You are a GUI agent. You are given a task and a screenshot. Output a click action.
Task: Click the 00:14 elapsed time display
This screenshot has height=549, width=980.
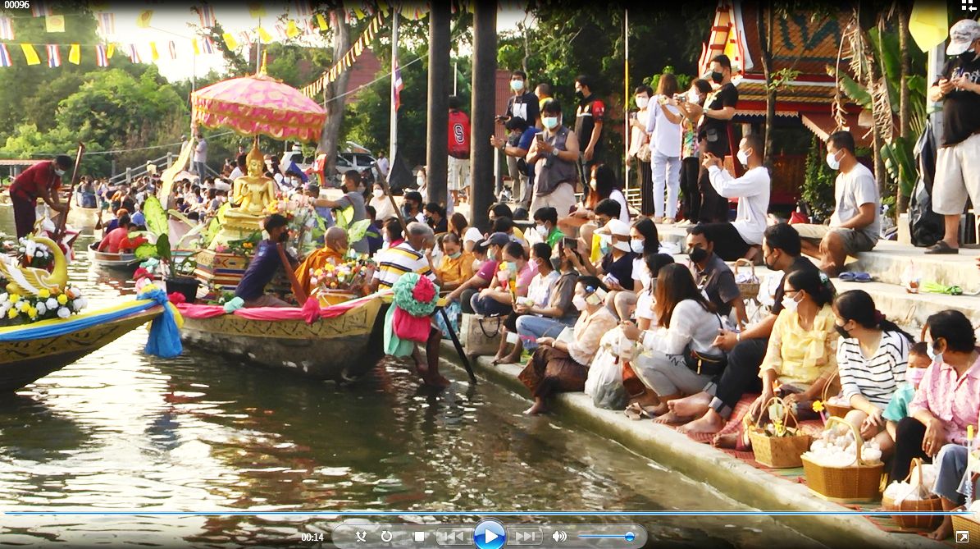[x=312, y=538]
